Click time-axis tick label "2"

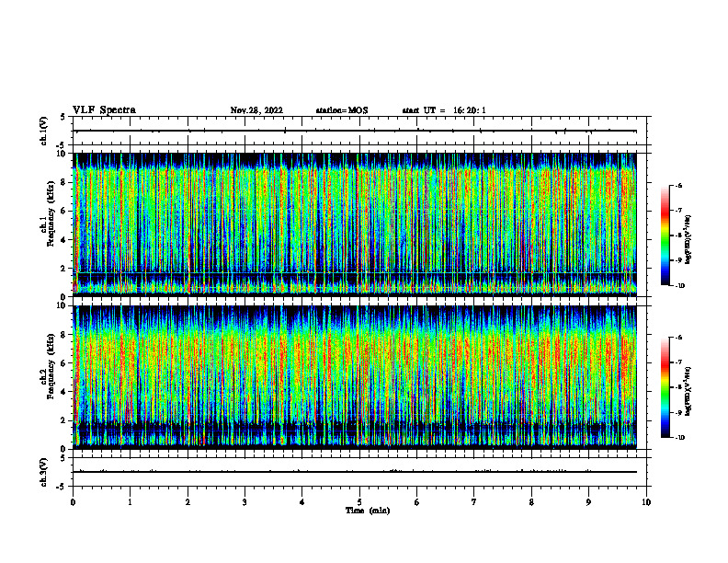point(188,502)
